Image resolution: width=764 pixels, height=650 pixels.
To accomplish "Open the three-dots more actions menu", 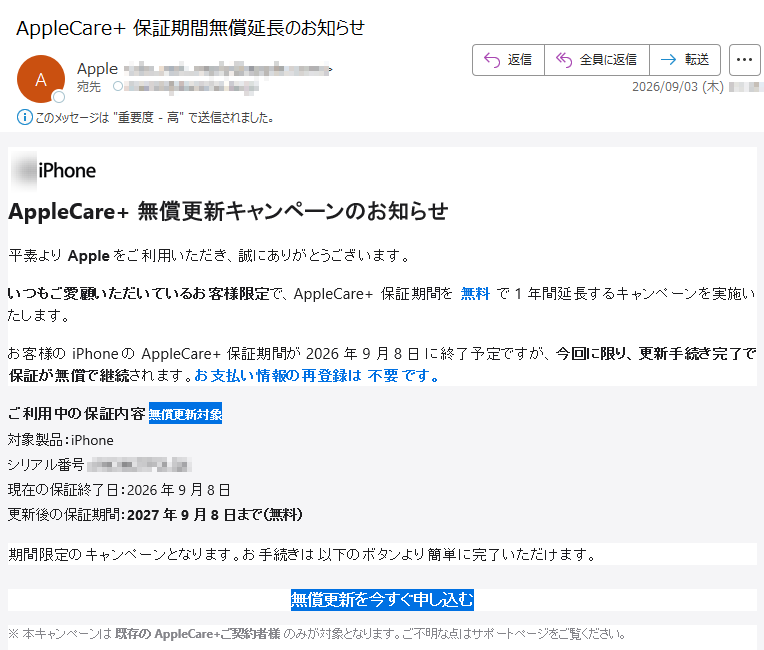I will (x=745, y=60).
